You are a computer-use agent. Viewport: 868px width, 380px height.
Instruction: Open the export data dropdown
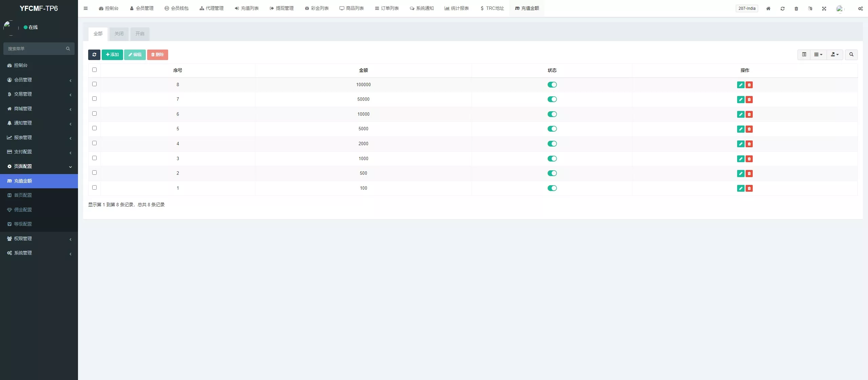(835, 55)
